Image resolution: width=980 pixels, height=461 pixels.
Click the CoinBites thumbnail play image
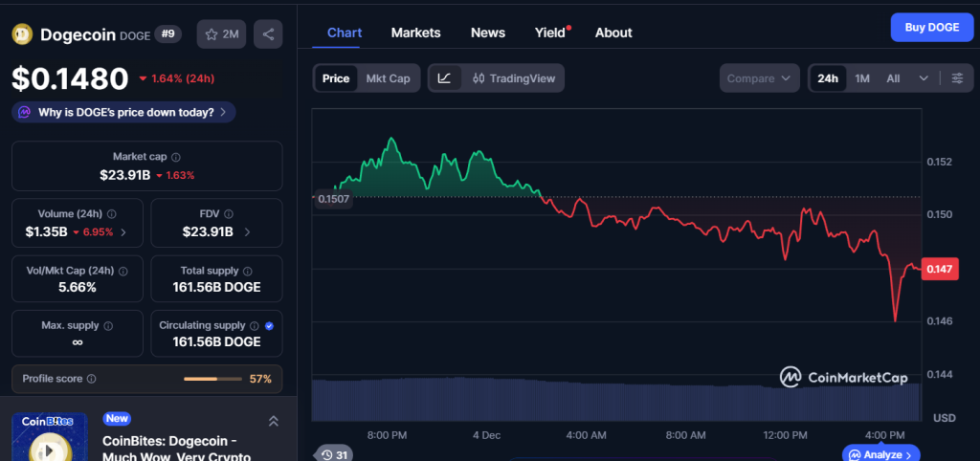point(50,437)
